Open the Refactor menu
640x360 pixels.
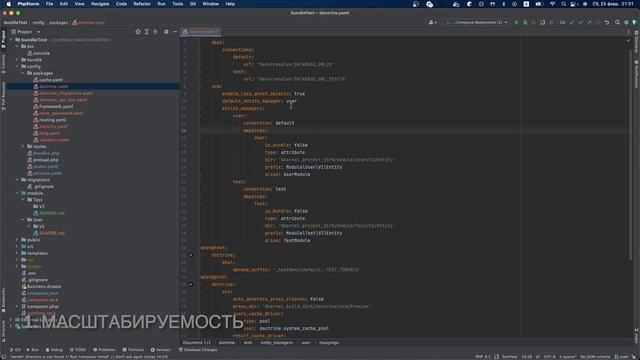142,4
